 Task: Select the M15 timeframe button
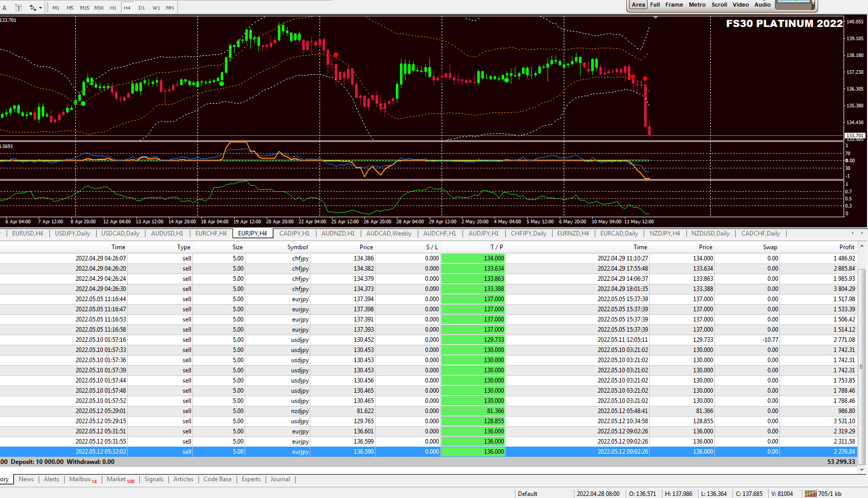[x=84, y=8]
